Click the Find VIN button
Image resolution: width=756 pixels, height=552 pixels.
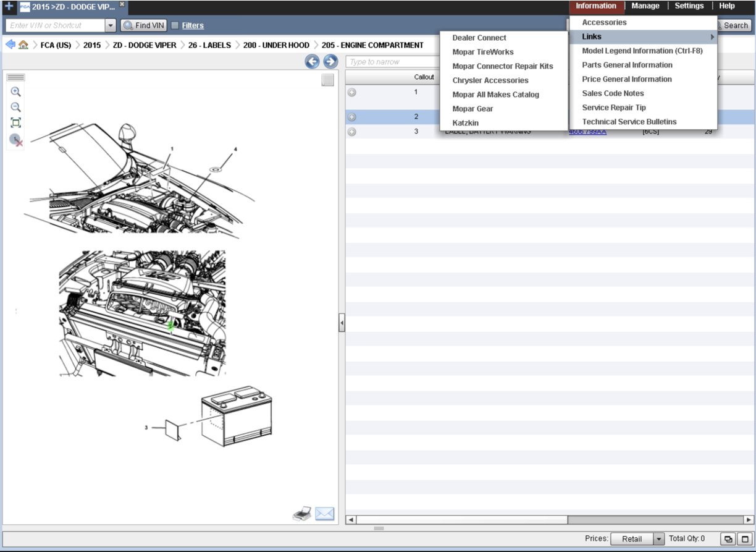coord(143,25)
